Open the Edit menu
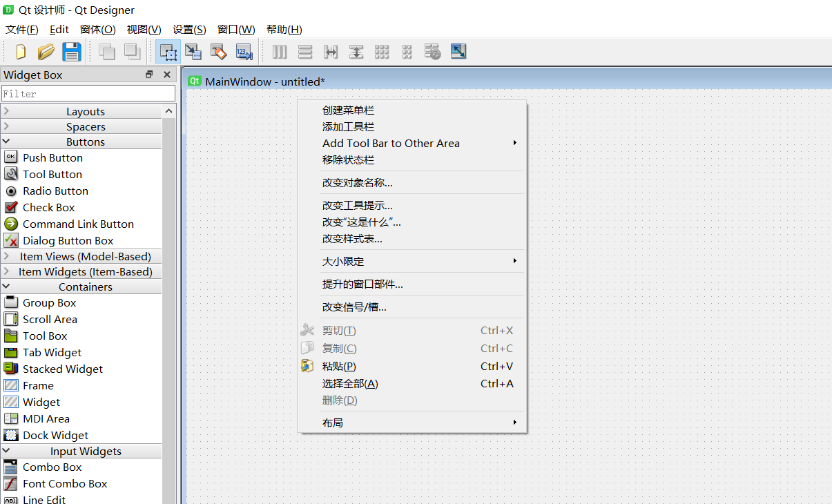 click(x=59, y=29)
